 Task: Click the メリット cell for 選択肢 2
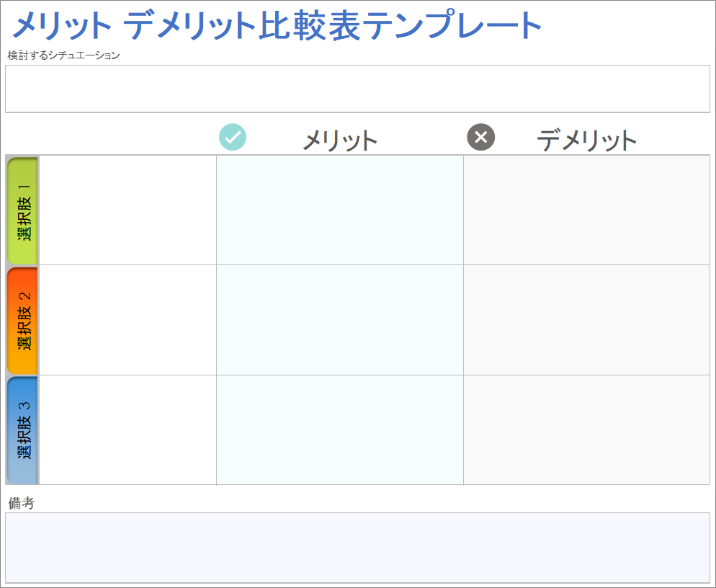(340, 320)
